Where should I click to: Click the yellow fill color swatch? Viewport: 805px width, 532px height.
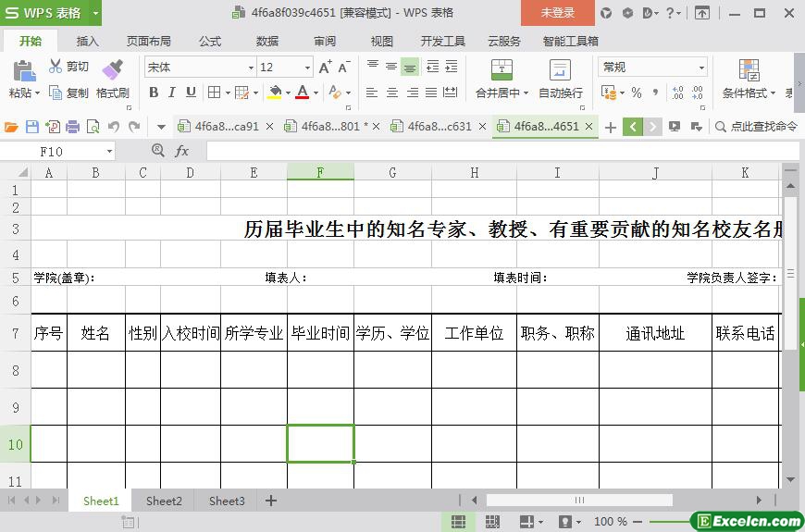click(275, 93)
